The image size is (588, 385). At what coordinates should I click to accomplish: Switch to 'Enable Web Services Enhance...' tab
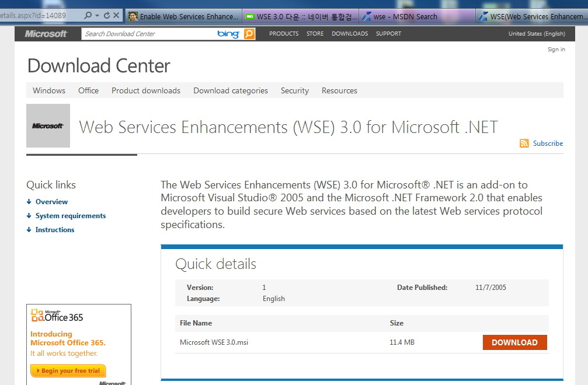(183, 16)
